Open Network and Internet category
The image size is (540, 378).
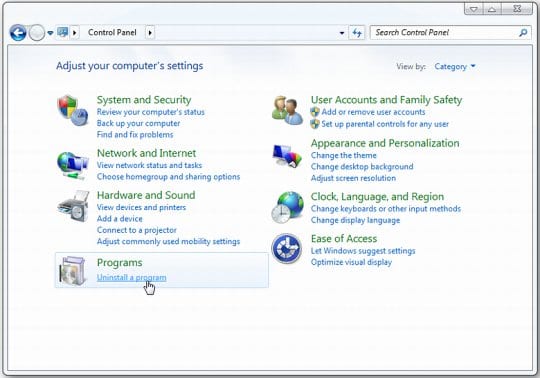(146, 153)
